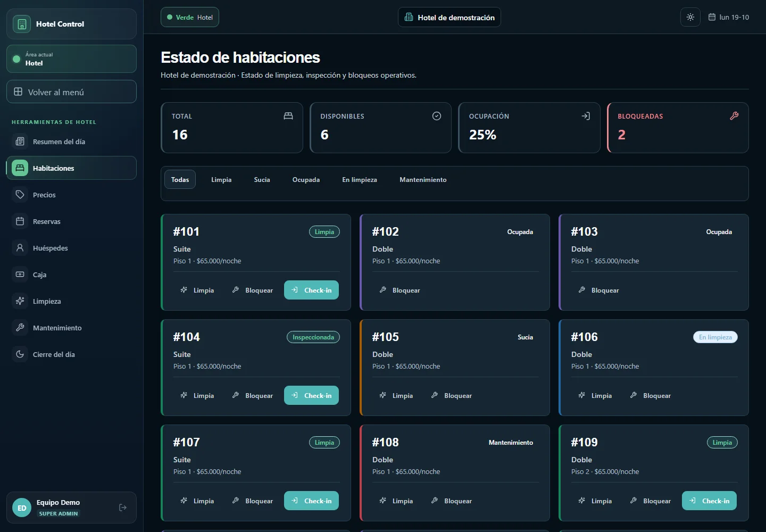Check in room #101
The width and height of the screenshot is (766, 532).
tap(311, 290)
